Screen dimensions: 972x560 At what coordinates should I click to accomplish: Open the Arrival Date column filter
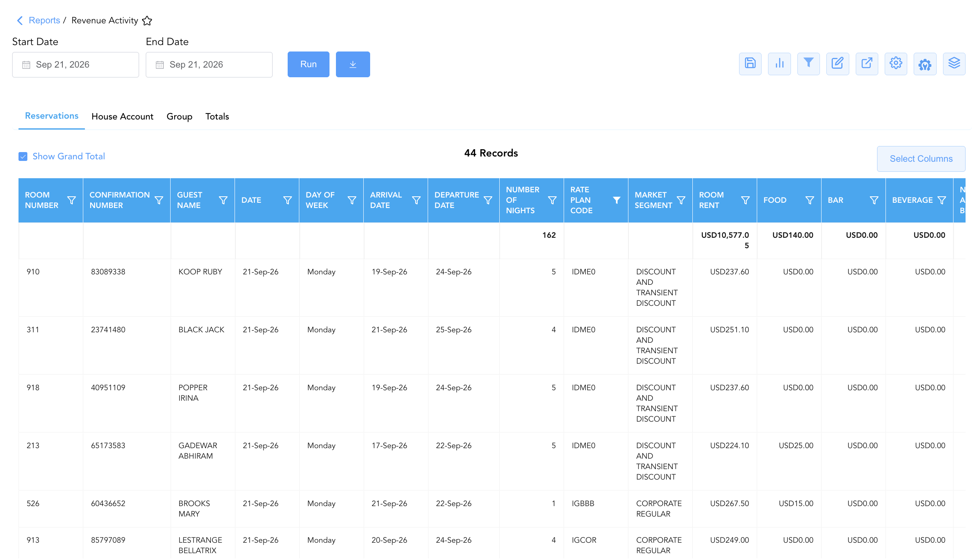[416, 200]
